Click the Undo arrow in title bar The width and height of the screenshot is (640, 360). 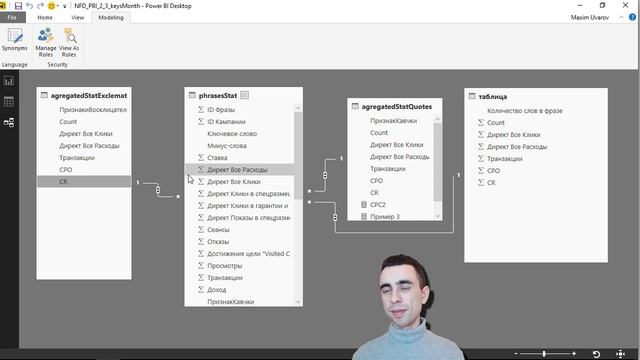tap(29, 6)
